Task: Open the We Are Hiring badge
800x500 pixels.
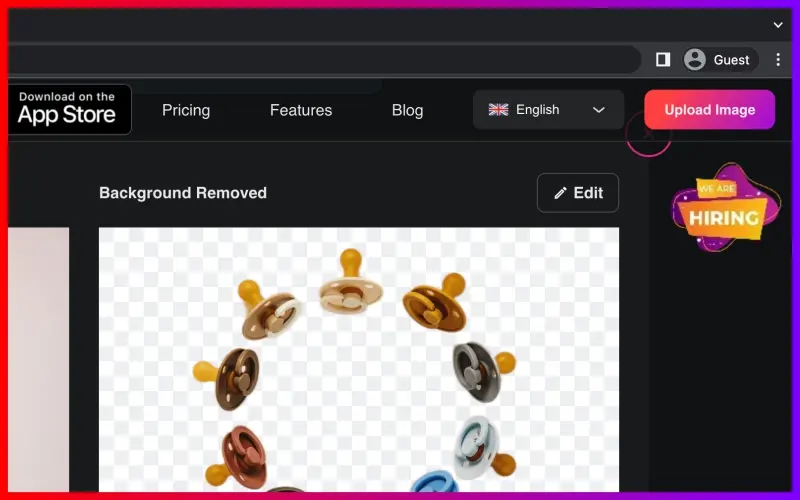Action: click(x=724, y=208)
